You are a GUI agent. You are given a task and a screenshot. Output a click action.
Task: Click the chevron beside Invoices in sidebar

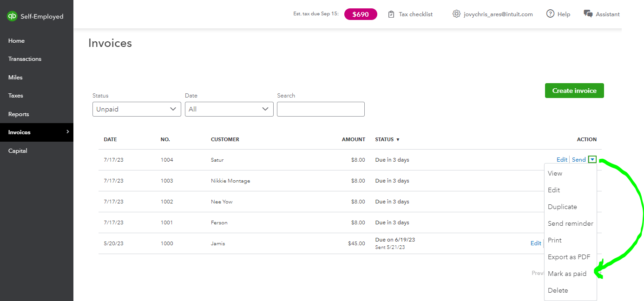point(68,132)
